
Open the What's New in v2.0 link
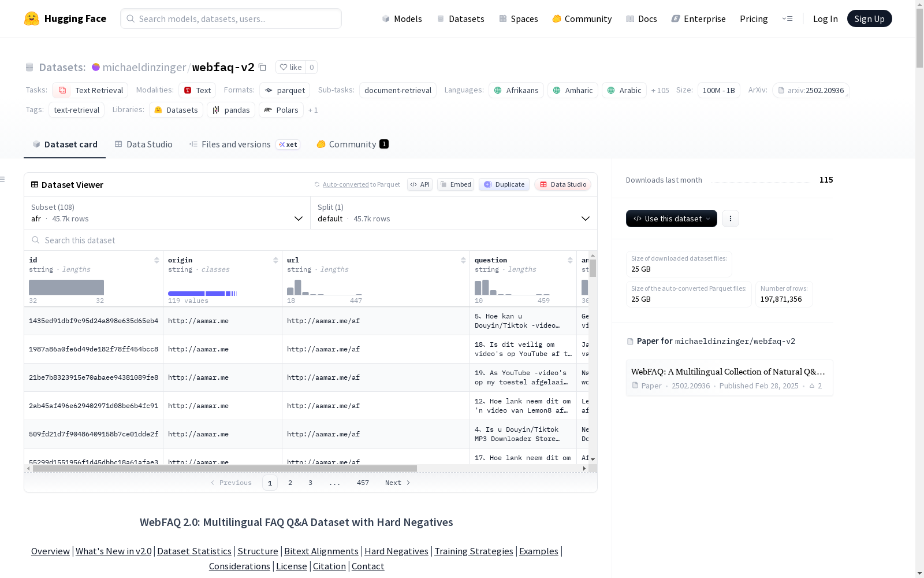pyautogui.click(x=114, y=551)
